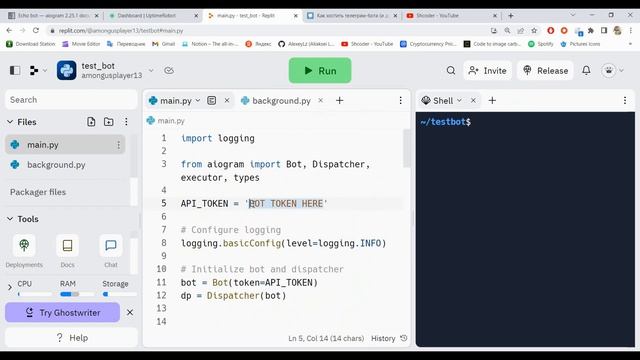
Task: Collapse the Files section
Action: tap(10, 122)
